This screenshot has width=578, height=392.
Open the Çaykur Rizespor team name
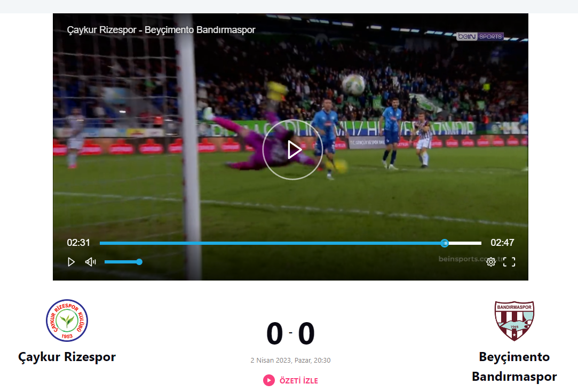click(x=67, y=357)
